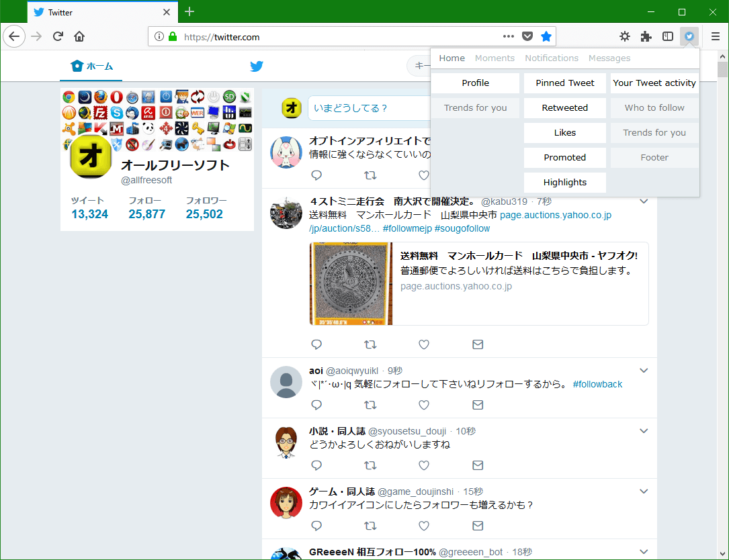The image size is (729, 560).
Task: Expand options chevron on kabu319 tweet
Action: pyautogui.click(x=644, y=201)
